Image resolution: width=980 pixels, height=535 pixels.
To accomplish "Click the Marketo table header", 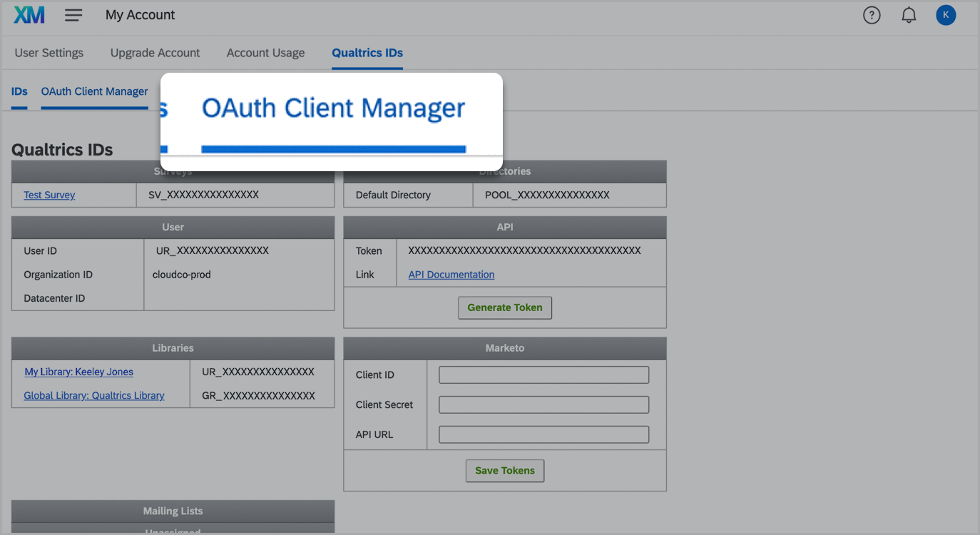I will click(x=505, y=348).
